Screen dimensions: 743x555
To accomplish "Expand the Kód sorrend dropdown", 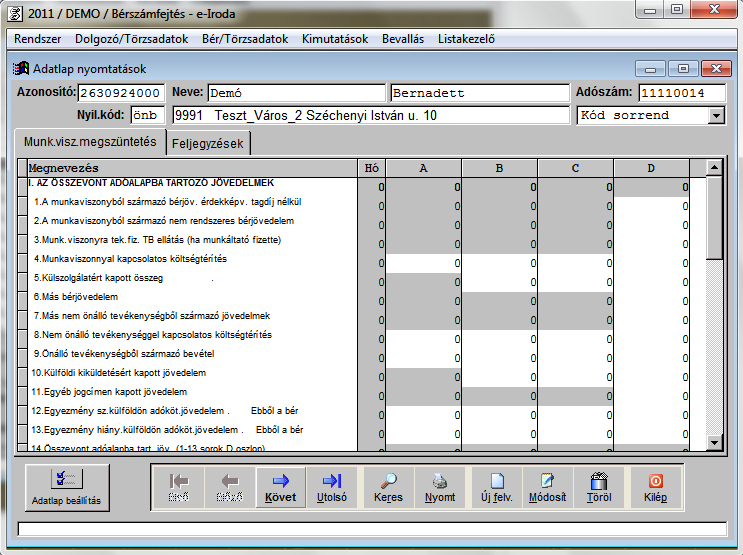I will click(x=715, y=115).
